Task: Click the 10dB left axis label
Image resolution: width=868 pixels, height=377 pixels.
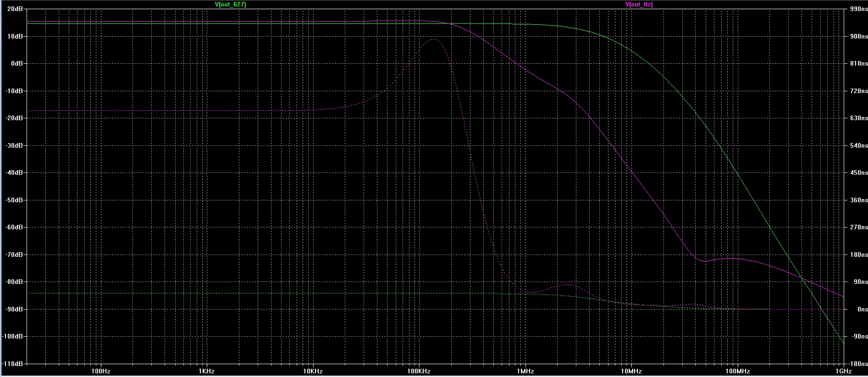Action: click(15, 36)
